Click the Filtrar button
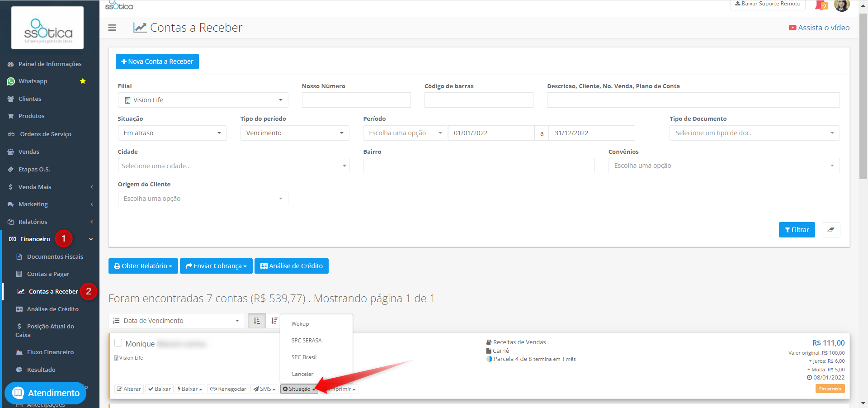 [797, 230]
